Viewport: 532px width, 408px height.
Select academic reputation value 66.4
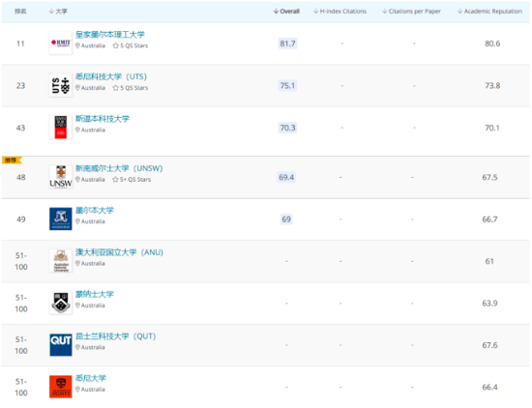point(490,387)
